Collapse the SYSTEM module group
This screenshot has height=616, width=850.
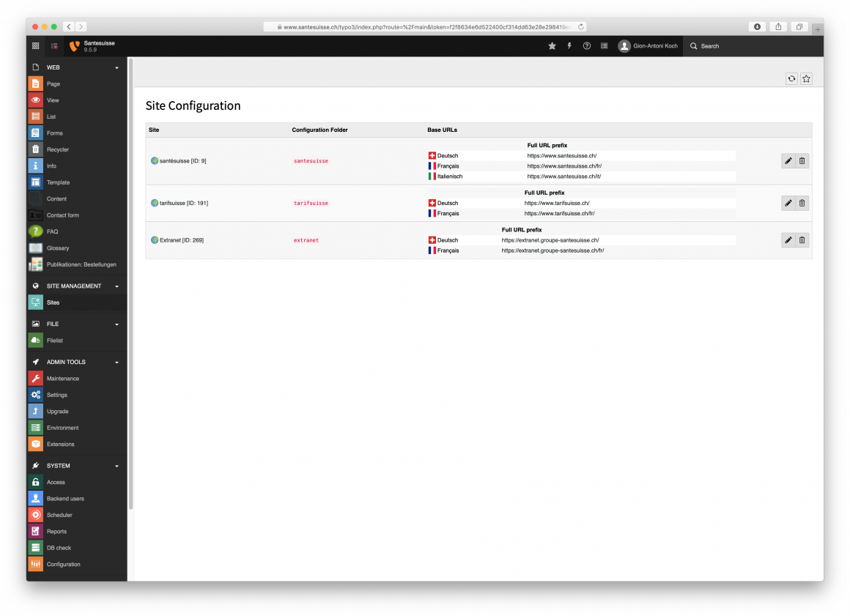point(117,466)
